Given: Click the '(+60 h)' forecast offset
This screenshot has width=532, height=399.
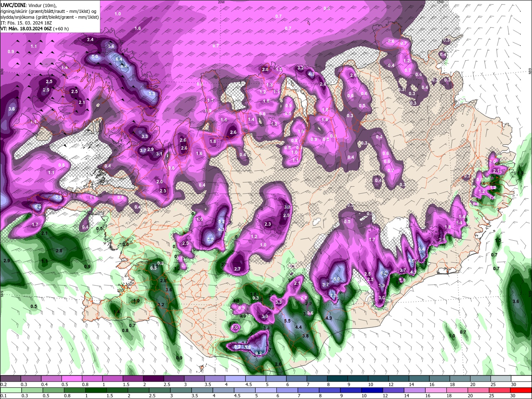Looking at the screenshot, I should 61,29.
